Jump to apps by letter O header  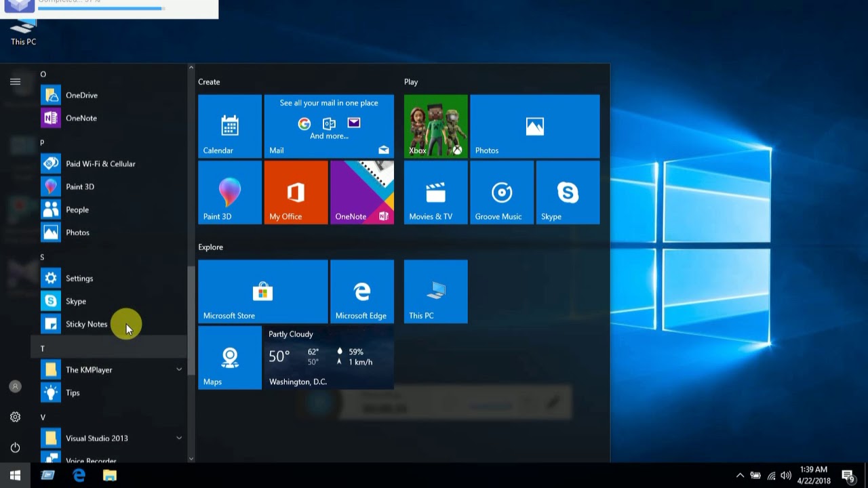pos(108,74)
